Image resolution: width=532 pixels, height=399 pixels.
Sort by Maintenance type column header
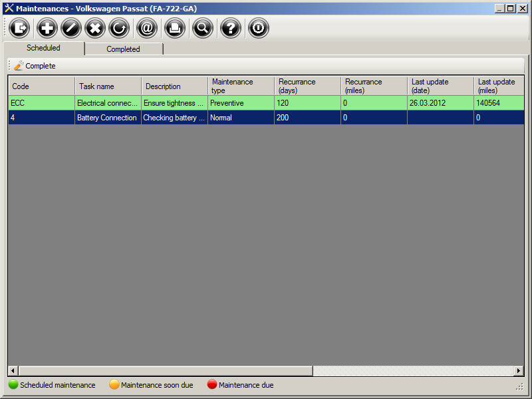(241, 86)
